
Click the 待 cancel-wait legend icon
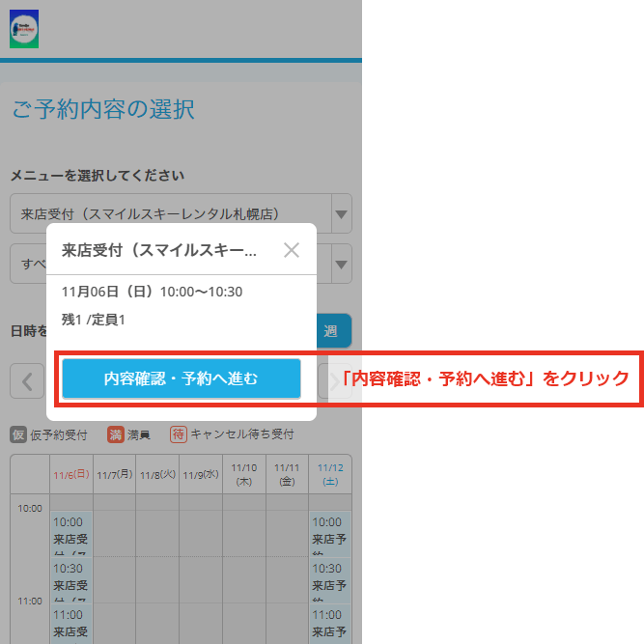click(x=179, y=434)
